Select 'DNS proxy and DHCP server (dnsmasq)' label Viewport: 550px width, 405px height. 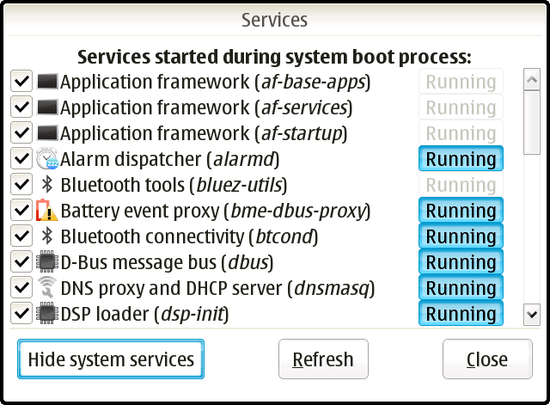218,288
